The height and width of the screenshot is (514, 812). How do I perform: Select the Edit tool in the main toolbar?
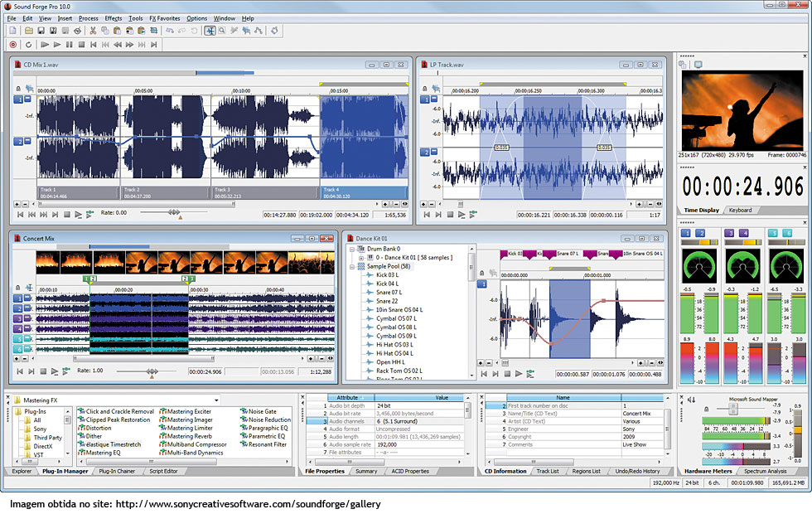(x=210, y=32)
